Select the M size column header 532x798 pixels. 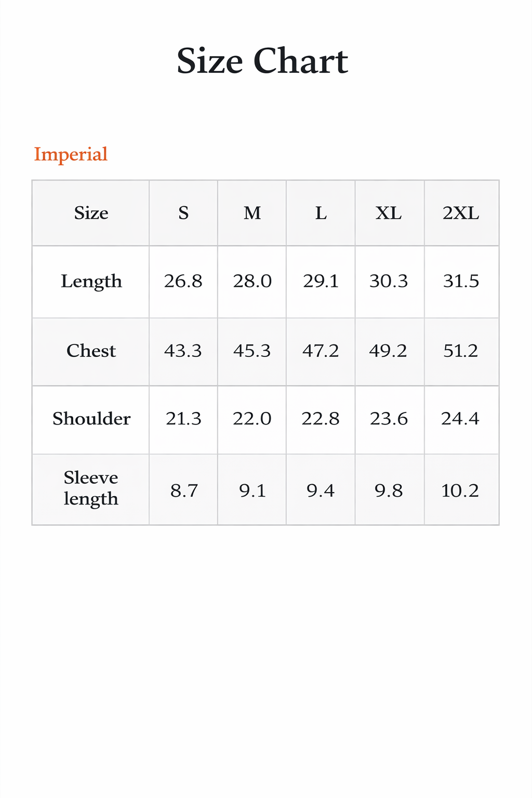pyautogui.click(x=252, y=213)
